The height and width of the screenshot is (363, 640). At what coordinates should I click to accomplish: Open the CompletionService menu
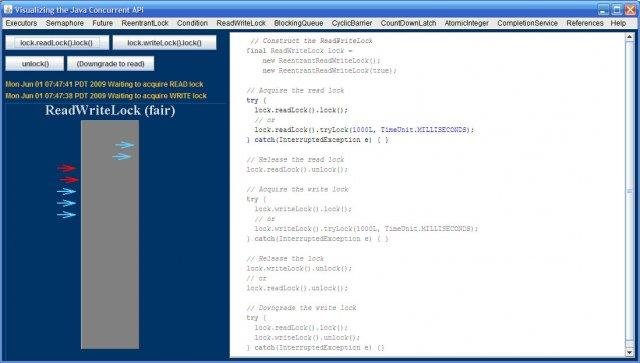(527, 23)
